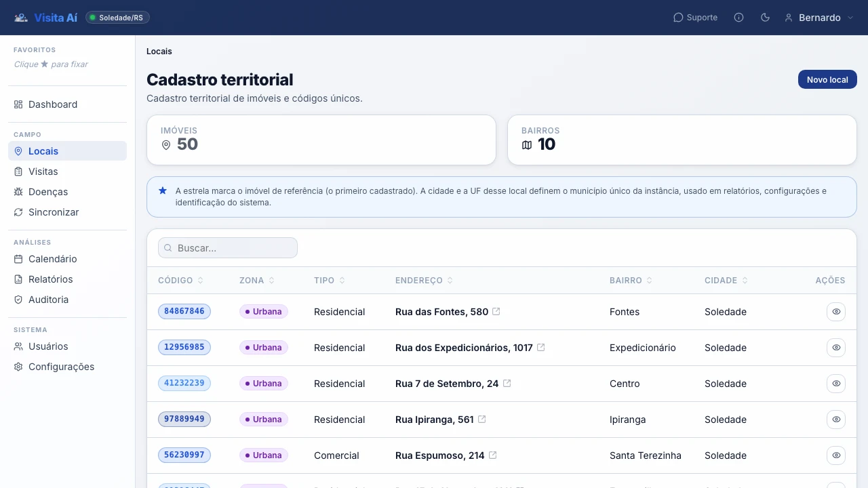Image resolution: width=868 pixels, height=488 pixels.
Task: Click the Sincronizar refresh icon
Action: point(18,212)
